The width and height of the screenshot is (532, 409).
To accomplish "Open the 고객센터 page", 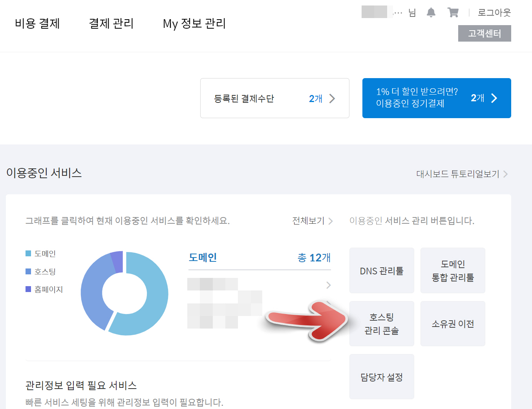I will (484, 33).
